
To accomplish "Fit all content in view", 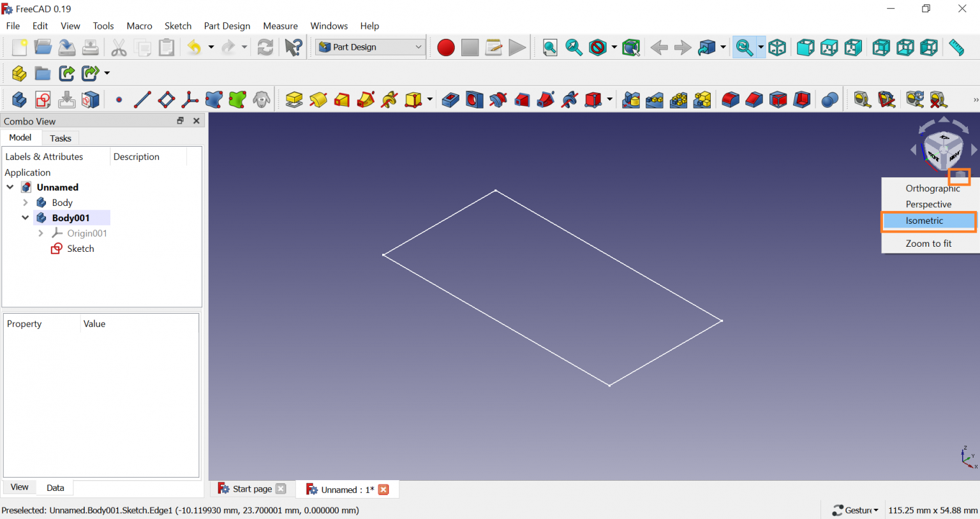I will [550, 48].
